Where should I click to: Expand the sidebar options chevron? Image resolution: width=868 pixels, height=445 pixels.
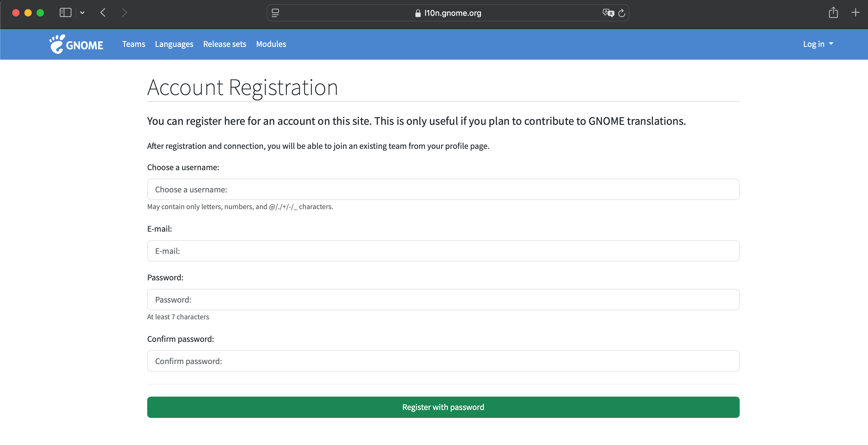pyautogui.click(x=82, y=13)
